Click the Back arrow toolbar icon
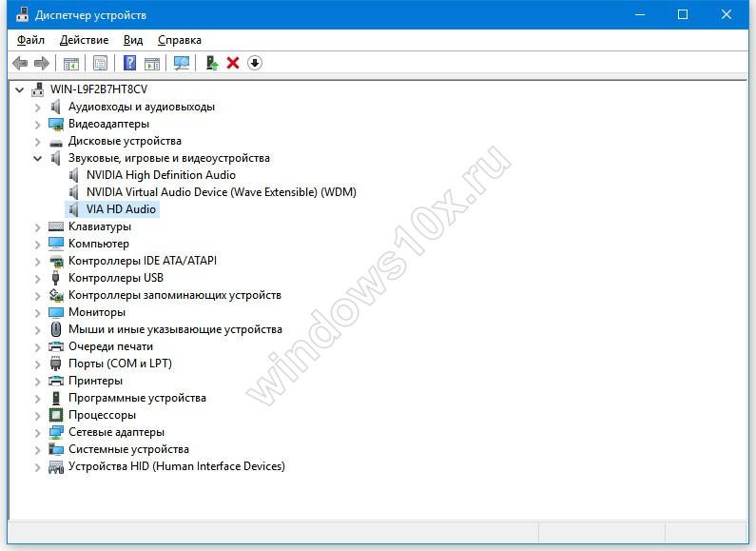The height and width of the screenshot is (551, 756). point(20,63)
